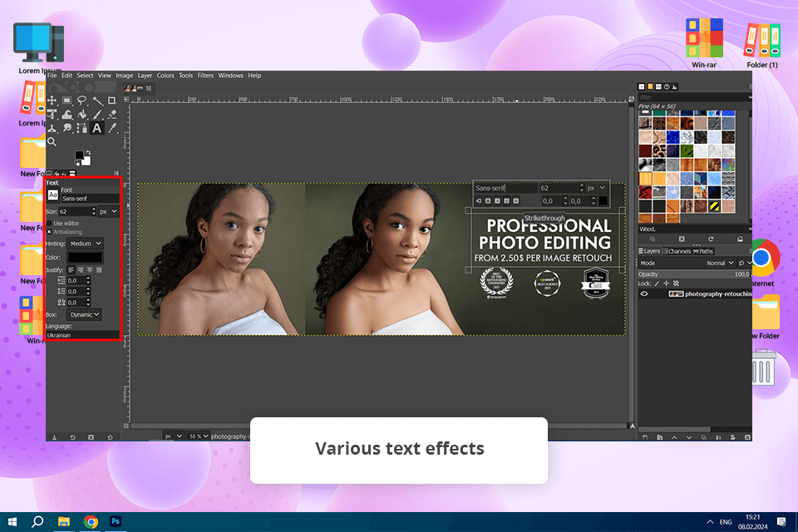The image size is (798, 532).
Task: Toggle lock alpha channel icon
Action: click(x=676, y=283)
